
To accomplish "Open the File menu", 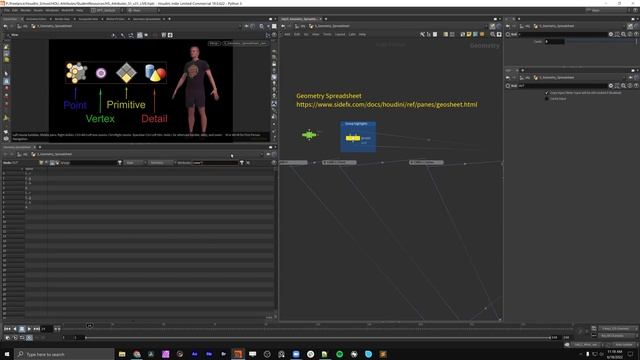I will (7, 10).
